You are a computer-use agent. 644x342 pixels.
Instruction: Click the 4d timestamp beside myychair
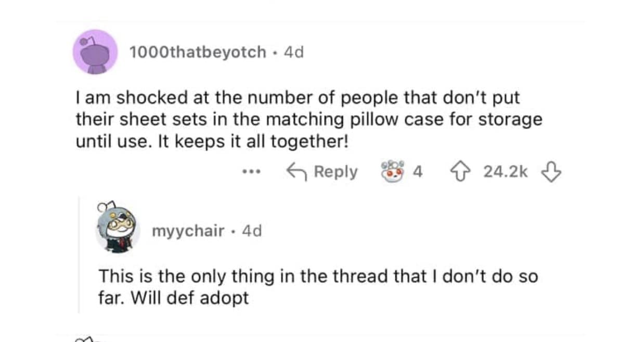252,231
